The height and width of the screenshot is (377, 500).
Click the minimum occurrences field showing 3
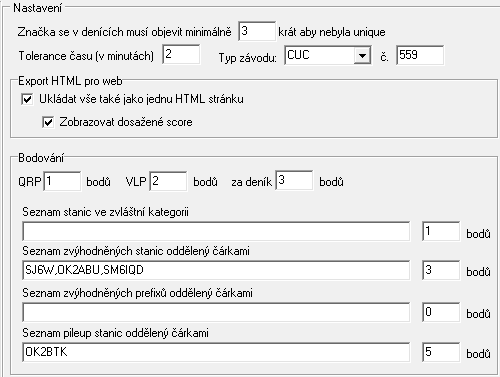[257, 31]
